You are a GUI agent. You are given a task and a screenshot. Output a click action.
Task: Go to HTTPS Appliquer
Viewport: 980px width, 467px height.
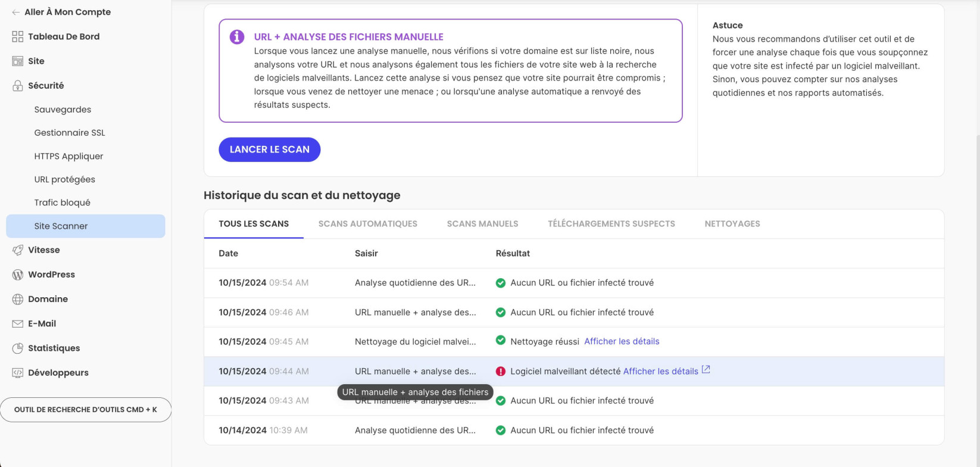pyautogui.click(x=68, y=156)
